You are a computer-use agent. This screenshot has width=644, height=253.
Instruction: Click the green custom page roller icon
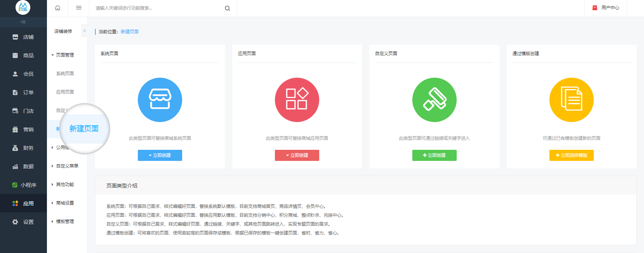(434, 100)
